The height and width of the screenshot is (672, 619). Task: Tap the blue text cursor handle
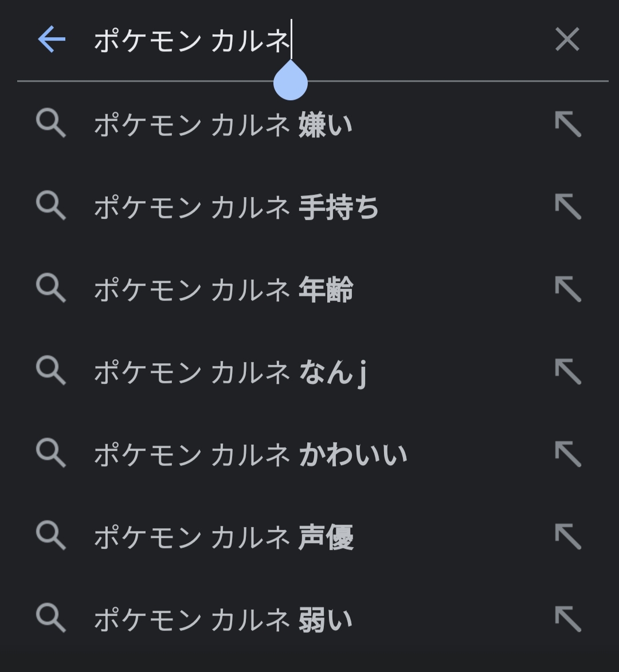[x=291, y=81]
